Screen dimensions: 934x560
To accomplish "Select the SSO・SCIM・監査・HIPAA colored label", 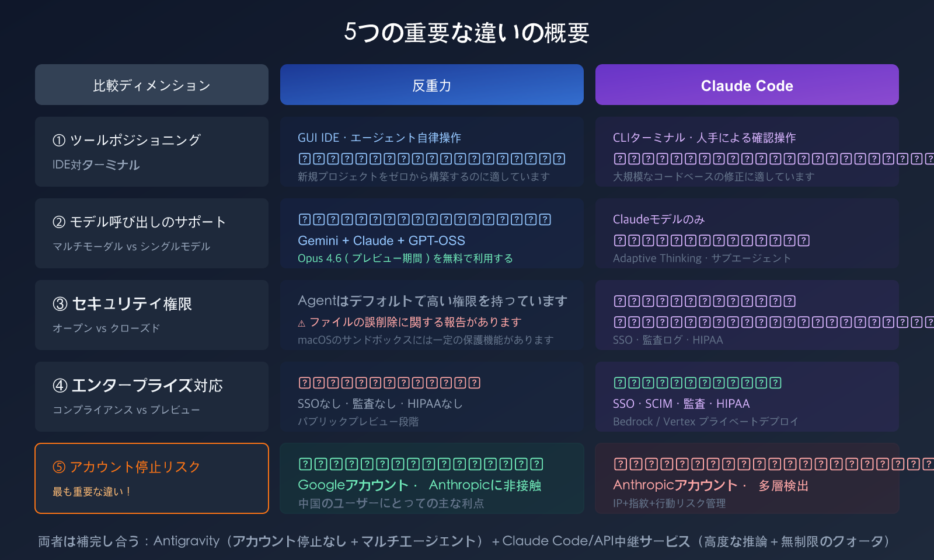I will tap(681, 403).
